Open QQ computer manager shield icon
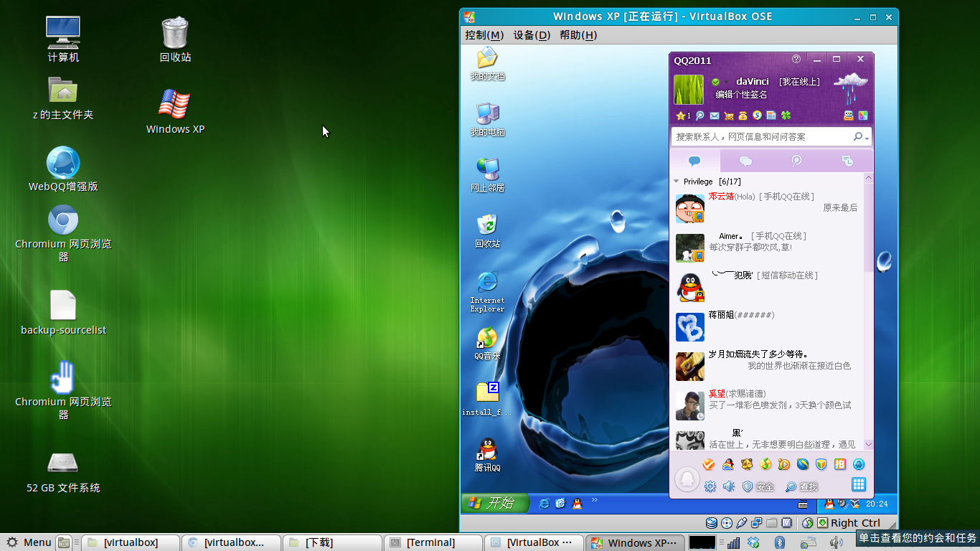Viewport: 980px width, 551px height. point(821,464)
